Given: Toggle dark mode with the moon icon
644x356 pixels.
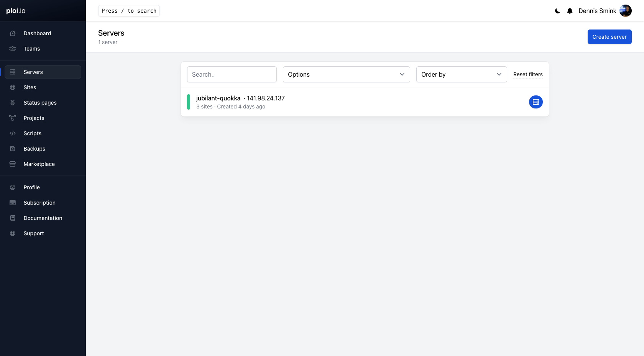Looking at the screenshot, I should (x=557, y=11).
